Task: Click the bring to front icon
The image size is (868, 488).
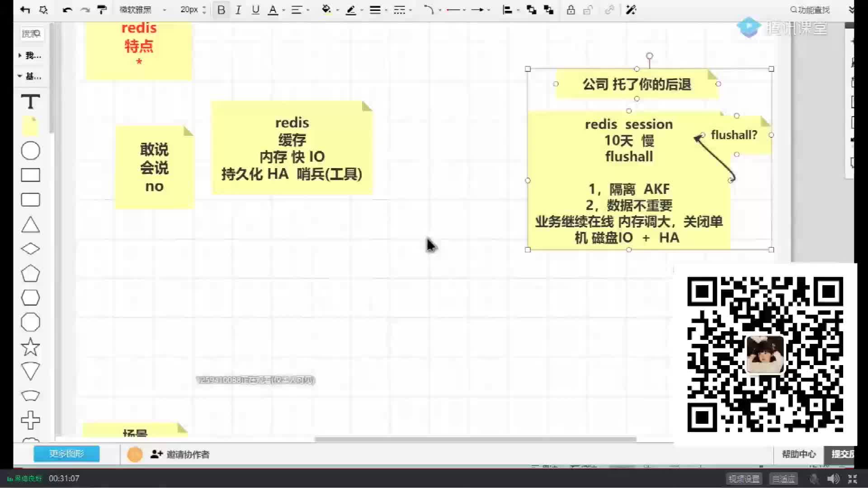Action: point(532,10)
